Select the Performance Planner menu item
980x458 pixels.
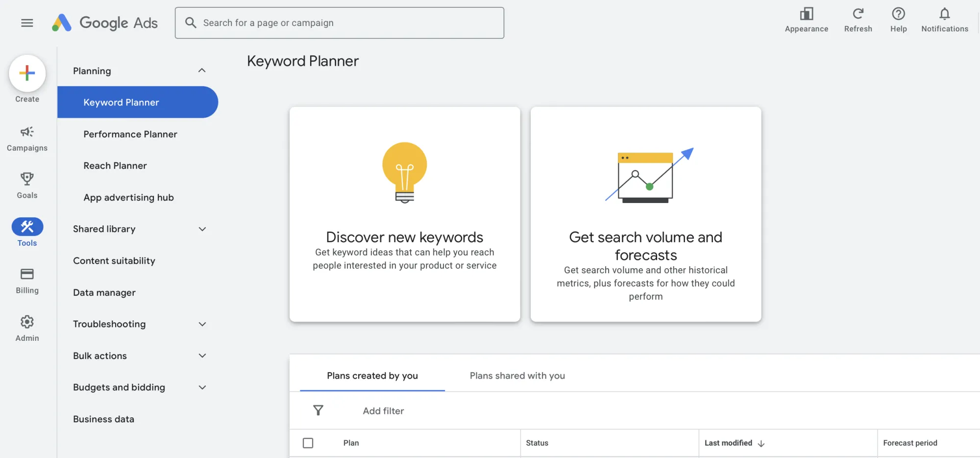pos(130,134)
